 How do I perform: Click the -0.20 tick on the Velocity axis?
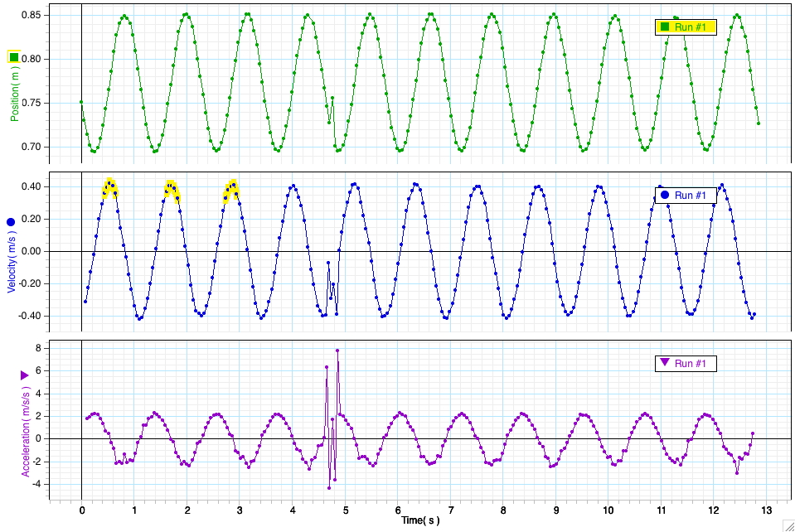tap(29, 283)
